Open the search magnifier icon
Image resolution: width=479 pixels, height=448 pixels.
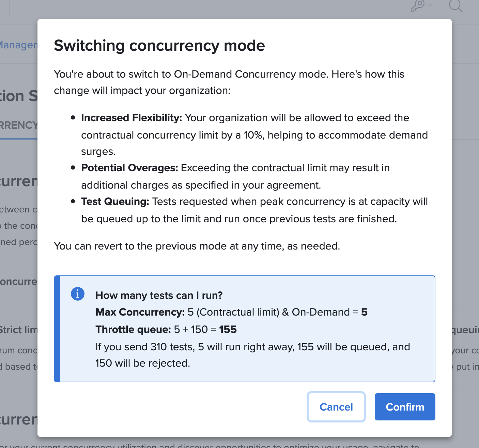[455, 6]
